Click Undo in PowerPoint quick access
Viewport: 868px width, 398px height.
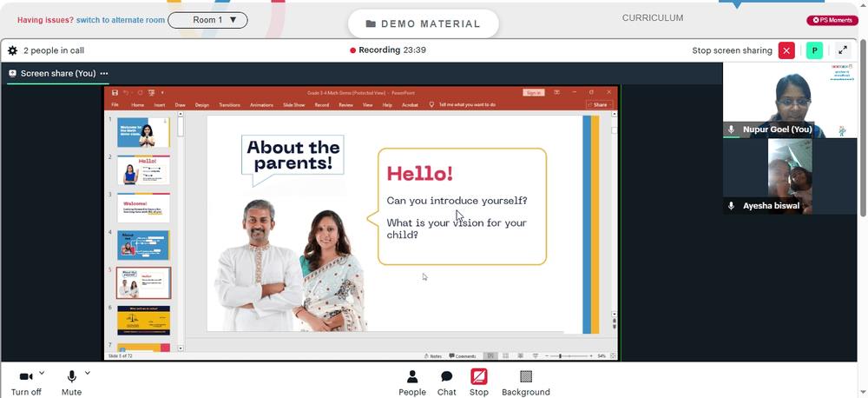(x=126, y=93)
